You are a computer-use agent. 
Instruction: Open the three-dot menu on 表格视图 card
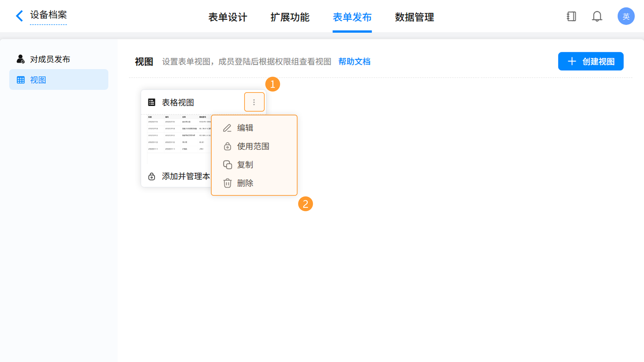click(x=254, y=102)
